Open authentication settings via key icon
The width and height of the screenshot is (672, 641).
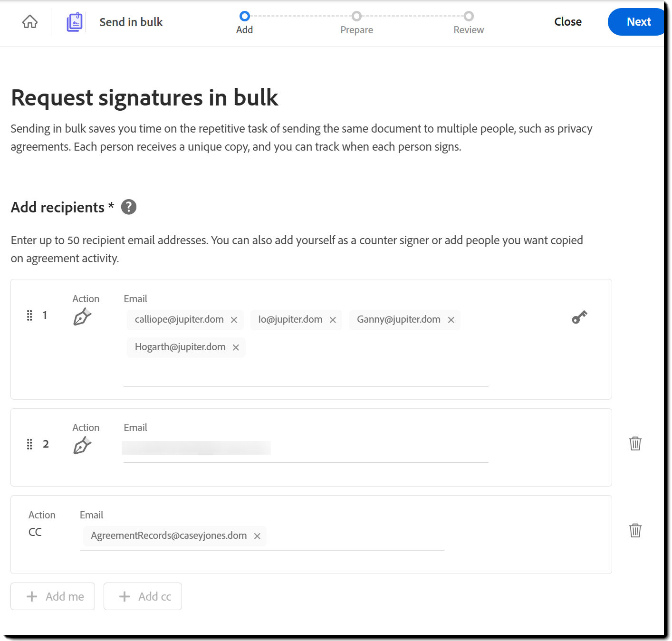[579, 317]
